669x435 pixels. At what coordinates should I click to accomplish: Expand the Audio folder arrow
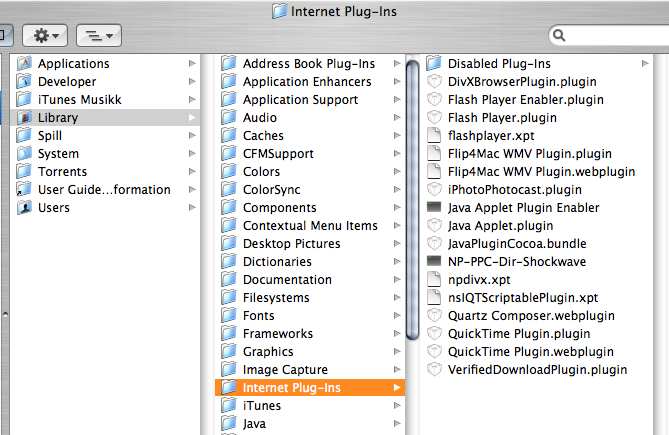coord(397,117)
